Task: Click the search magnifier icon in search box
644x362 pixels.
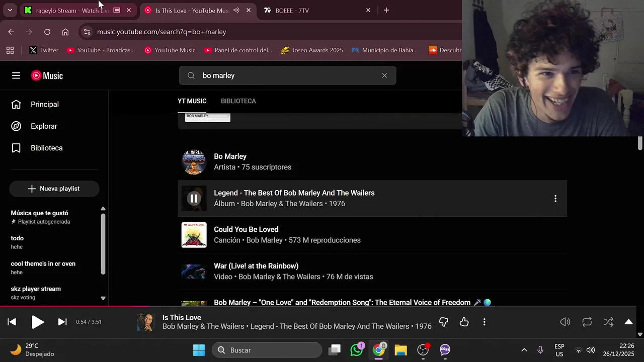Action: (x=191, y=75)
